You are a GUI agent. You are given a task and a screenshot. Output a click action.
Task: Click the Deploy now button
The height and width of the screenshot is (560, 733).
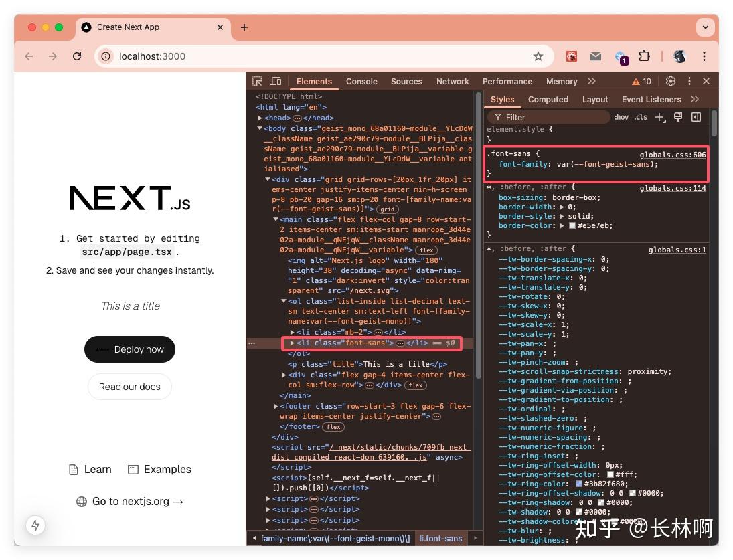tap(129, 349)
